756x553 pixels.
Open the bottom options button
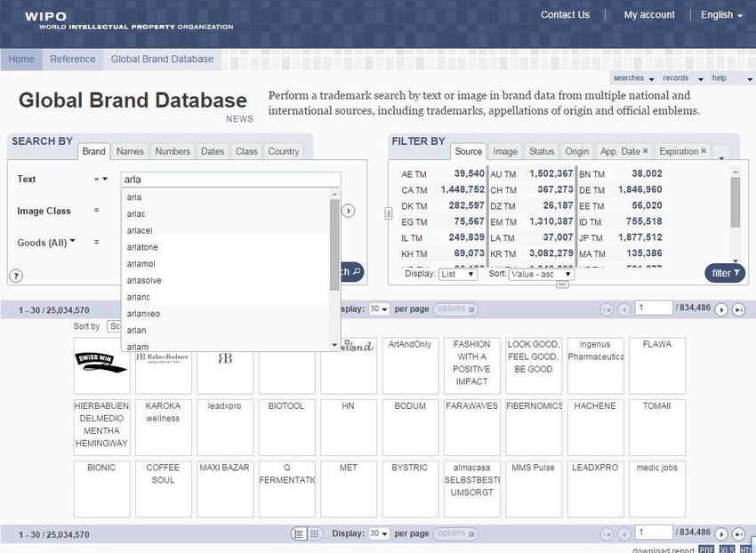coord(455,533)
